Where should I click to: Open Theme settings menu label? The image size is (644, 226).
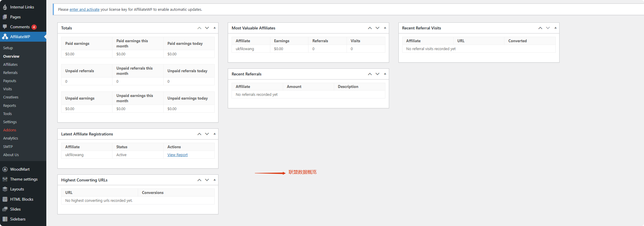pos(24,179)
